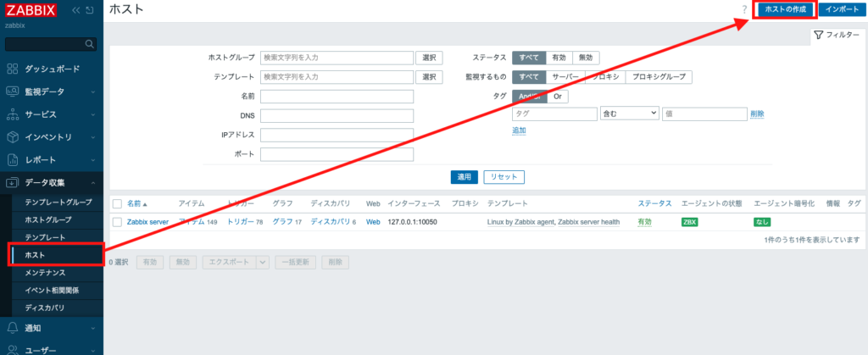
Task: Click the green なし encryption badge
Action: click(x=762, y=222)
